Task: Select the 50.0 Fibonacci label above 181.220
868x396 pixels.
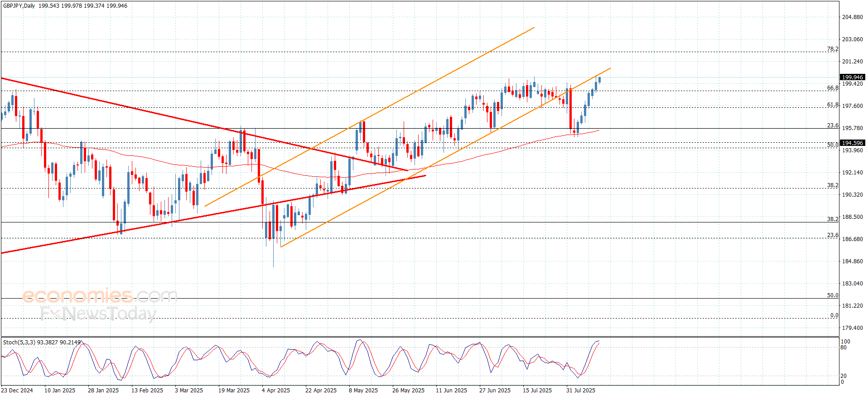Action: coord(833,295)
